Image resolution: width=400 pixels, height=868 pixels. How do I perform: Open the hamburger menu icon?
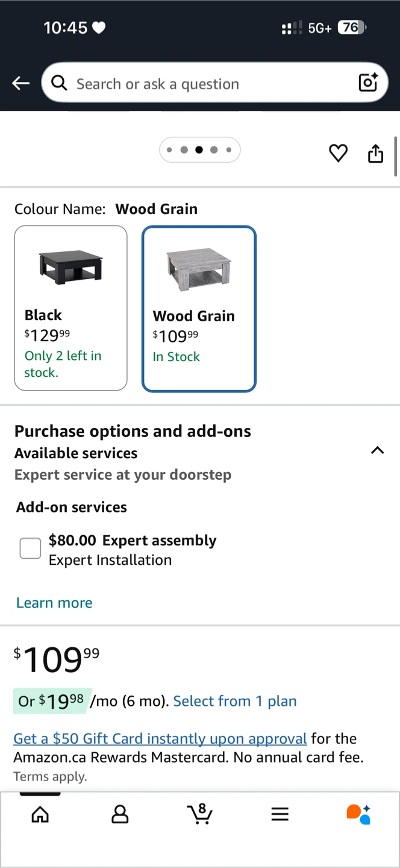[x=280, y=815]
